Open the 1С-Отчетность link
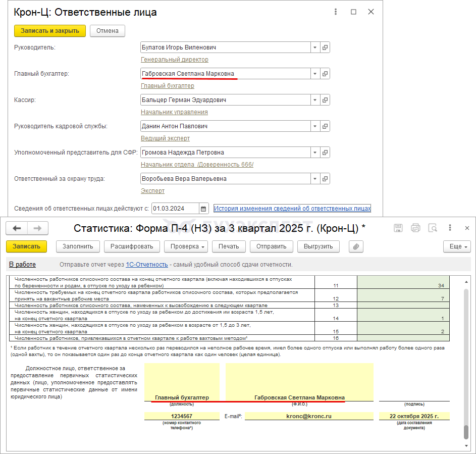The height and width of the screenshot is (454, 476). [147, 265]
